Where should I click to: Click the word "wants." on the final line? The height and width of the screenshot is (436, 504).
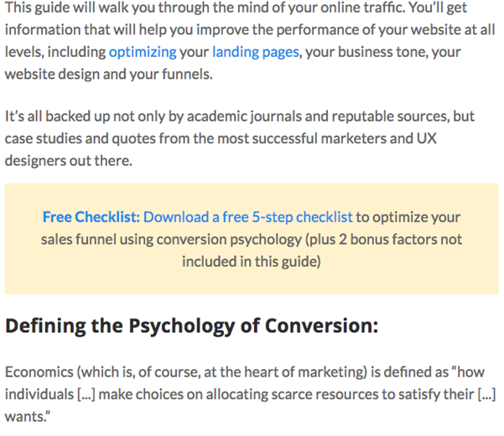click(x=28, y=417)
